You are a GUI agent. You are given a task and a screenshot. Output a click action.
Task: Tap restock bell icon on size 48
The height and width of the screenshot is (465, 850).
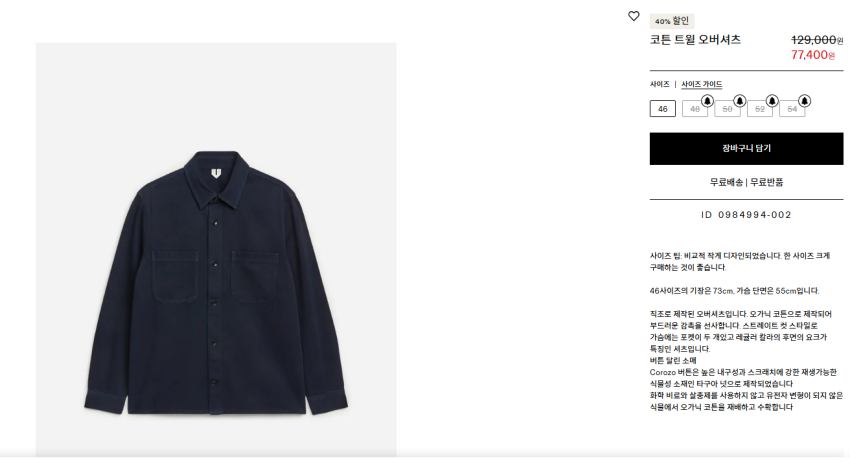706,101
